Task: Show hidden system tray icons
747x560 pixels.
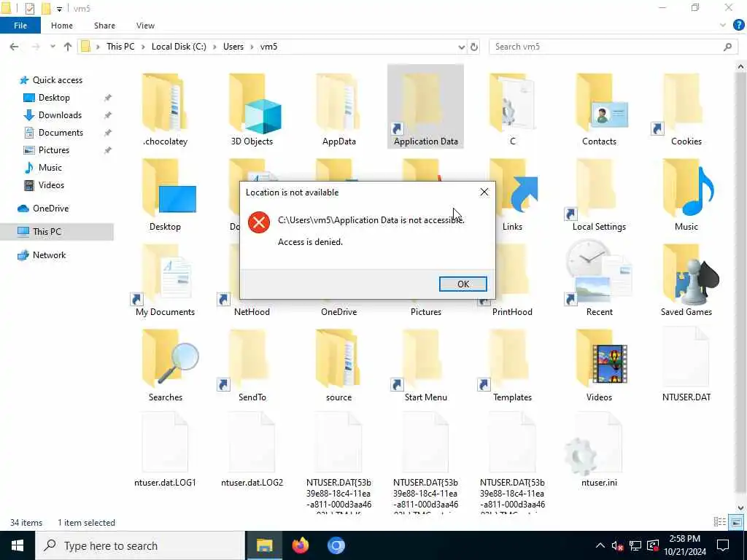Action: click(600, 545)
